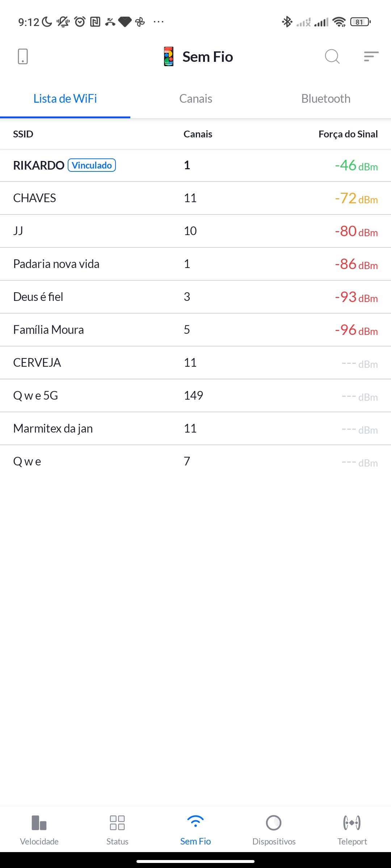Screen dimensions: 391x868
Task: Switch to the Canais tab
Action: [195, 99]
